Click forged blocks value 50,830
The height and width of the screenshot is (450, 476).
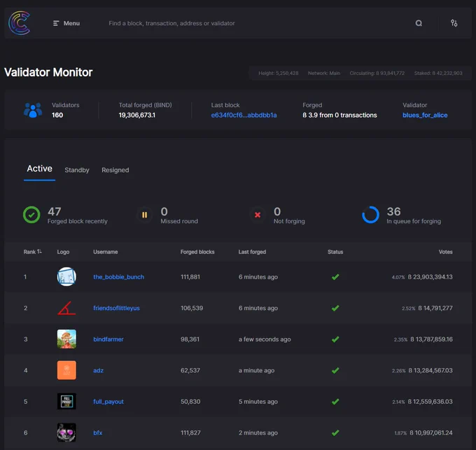click(x=190, y=402)
